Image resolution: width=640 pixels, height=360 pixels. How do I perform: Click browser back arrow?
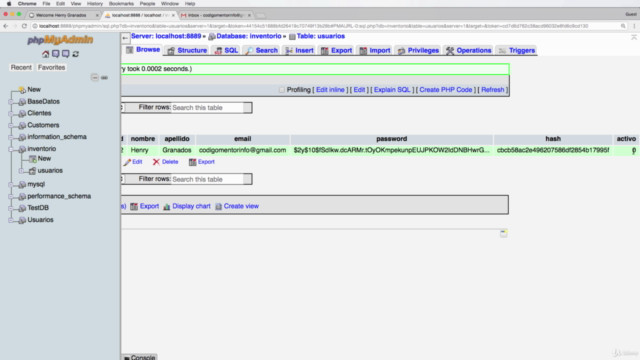coord(5,26)
